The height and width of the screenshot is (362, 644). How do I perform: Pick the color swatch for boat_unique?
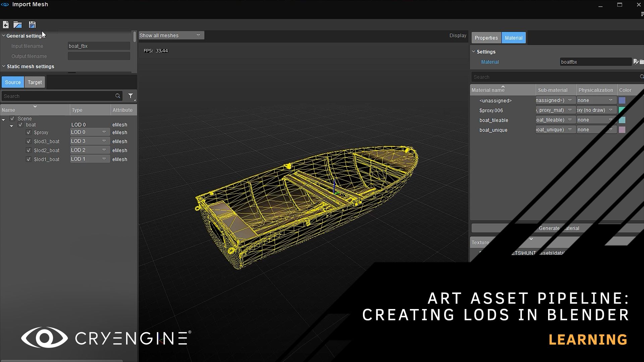(x=622, y=130)
